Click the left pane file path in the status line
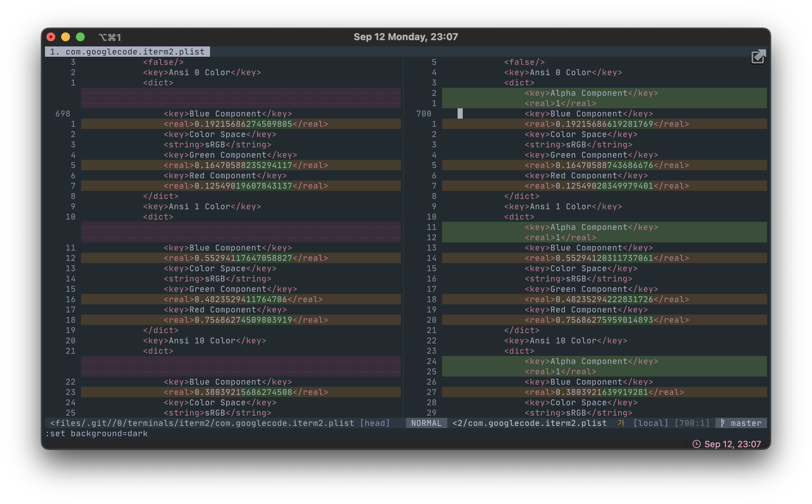Viewport: 812px width, 504px height. coord(202,423)
